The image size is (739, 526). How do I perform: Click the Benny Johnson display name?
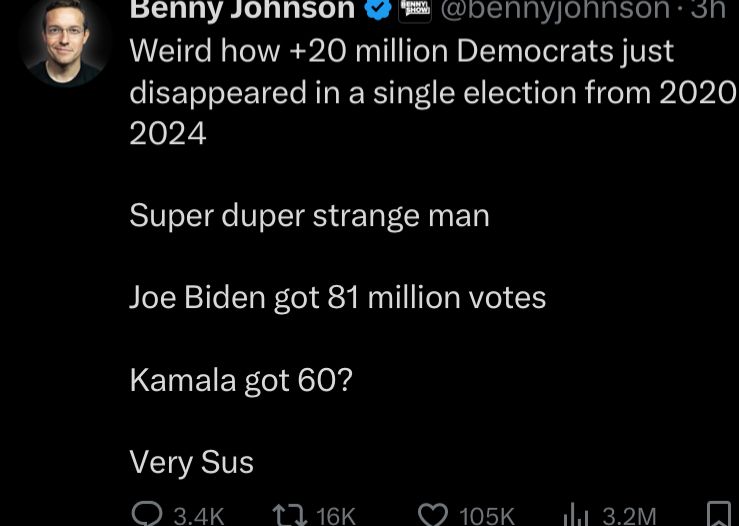point(242,10)
